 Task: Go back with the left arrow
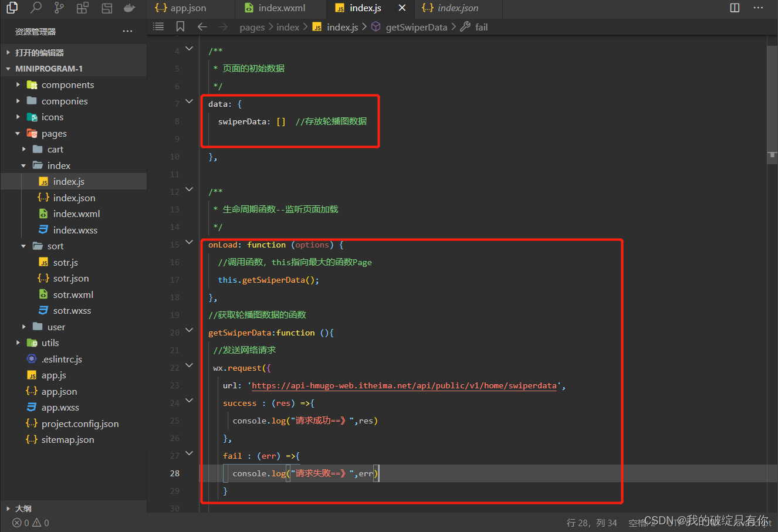pyautogui.click(x=202, y=26)
